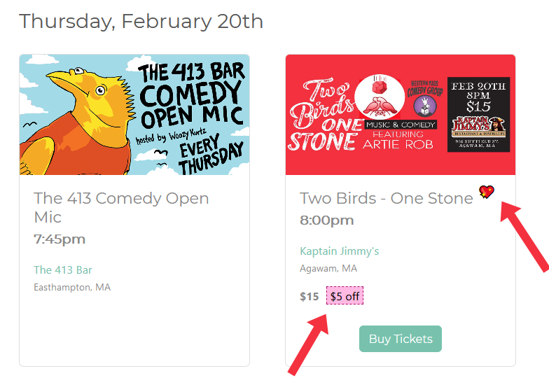This screenshot has height=392, width=549.
Task: Click The 413 Comedy Open Mic title
Action: [x=121, y=207]
